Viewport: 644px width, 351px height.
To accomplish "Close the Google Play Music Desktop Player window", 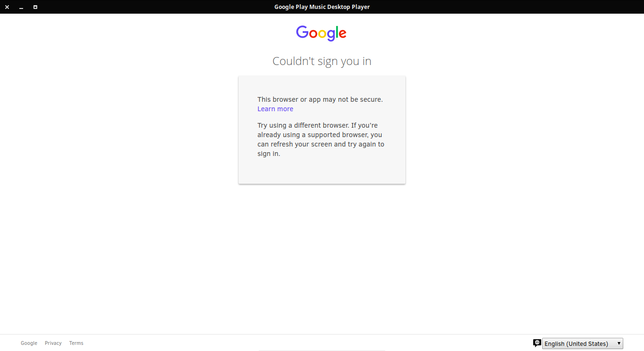I will (7, 7).
